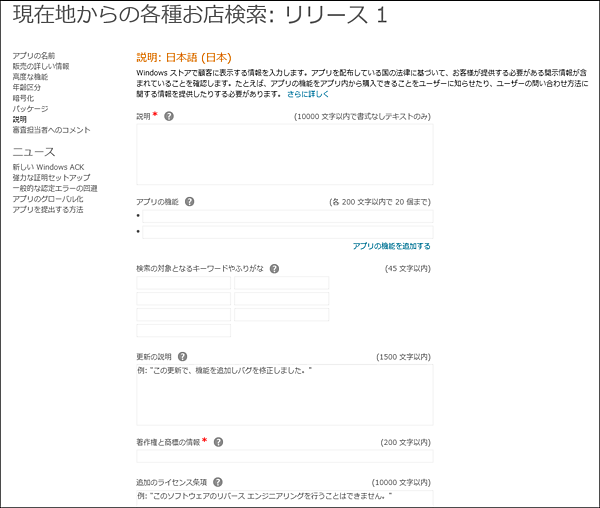The width and height of the screenshot is (600, 508).
Task: Click inside the 説明 description text area
Action: 284,154
